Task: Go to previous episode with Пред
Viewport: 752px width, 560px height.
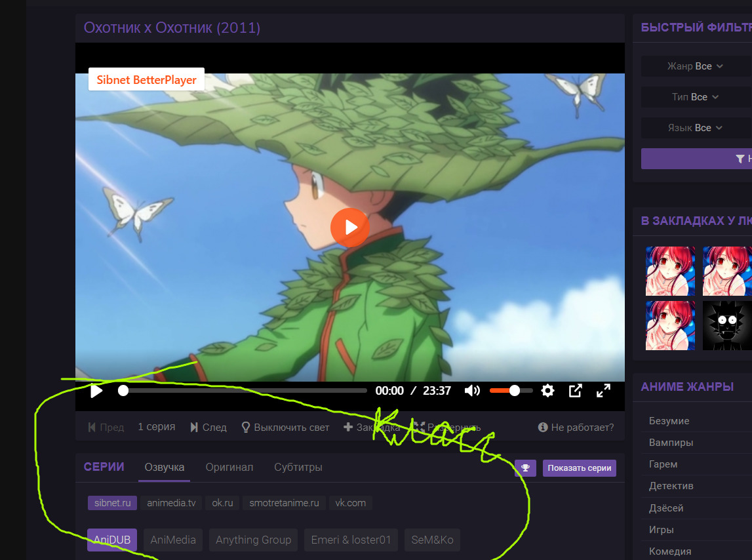Action: click(x=106, y=427)
